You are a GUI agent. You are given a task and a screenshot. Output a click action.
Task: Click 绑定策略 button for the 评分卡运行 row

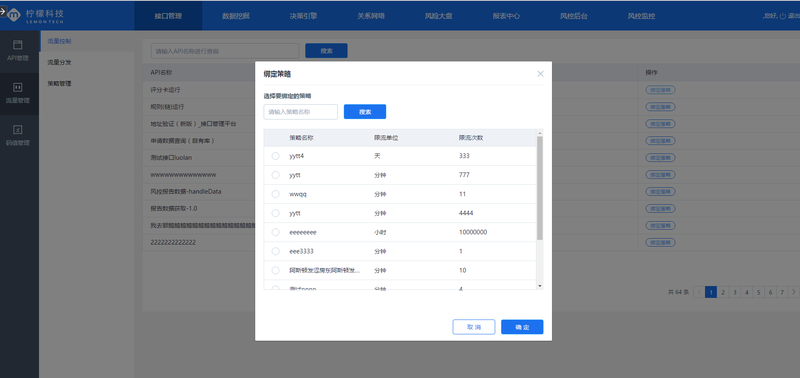(660, 90)
